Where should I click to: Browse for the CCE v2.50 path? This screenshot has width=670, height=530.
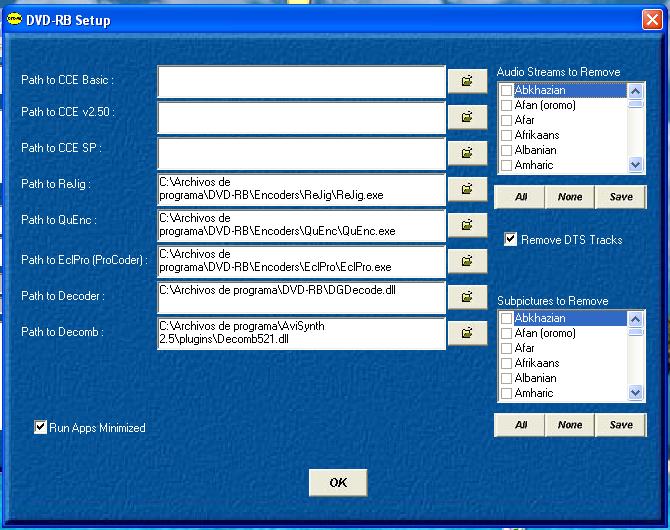[x=467, y=117]
